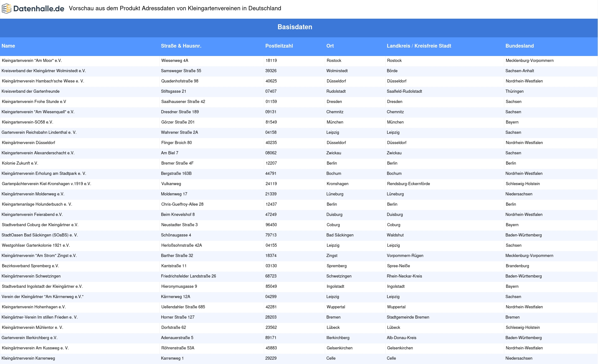Select Quadenhofstraße 98 address

pos(180,81)
